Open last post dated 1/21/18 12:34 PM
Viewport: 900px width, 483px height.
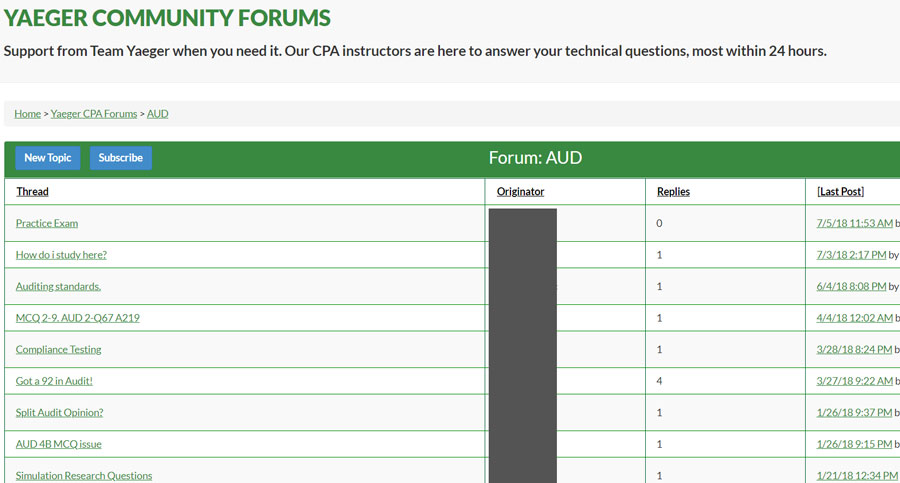coord(857,476)
